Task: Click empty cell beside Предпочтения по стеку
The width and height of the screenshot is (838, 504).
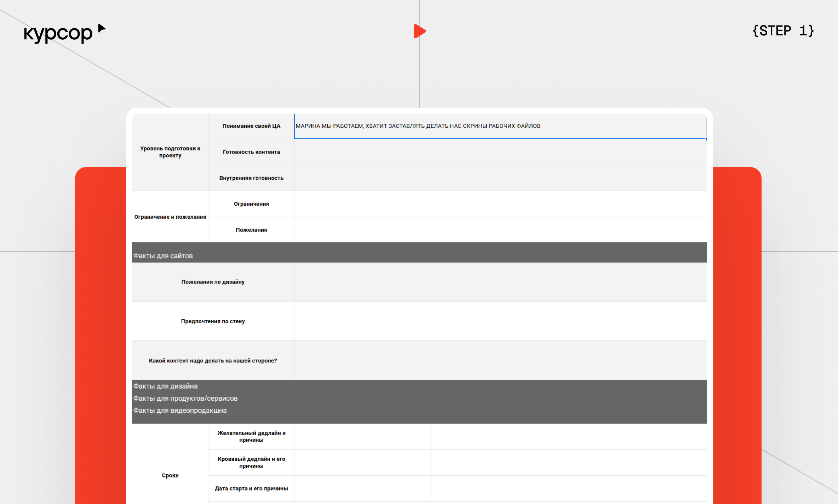Action: pos(500,321)
